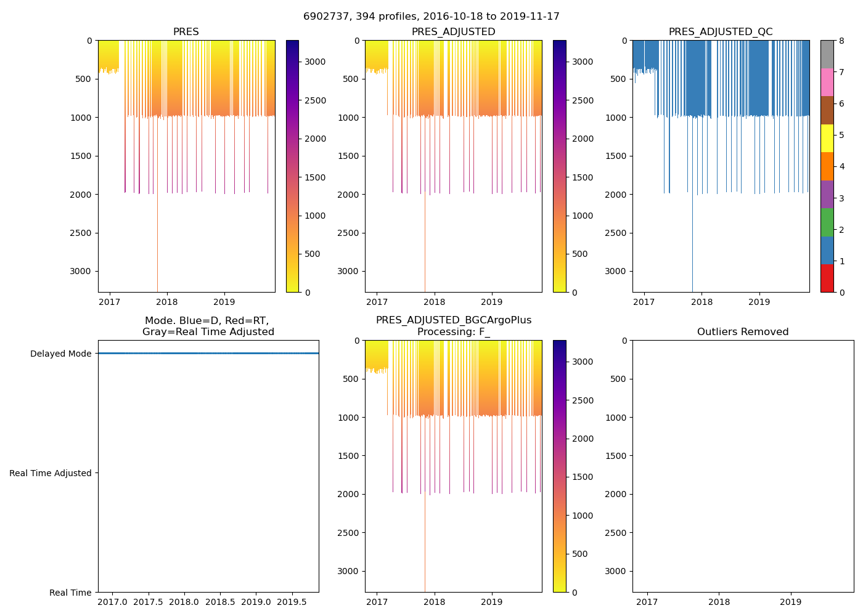Click the PRES plot title
The height and width of the screenshot is (616, 863).
tap(186, 32)
